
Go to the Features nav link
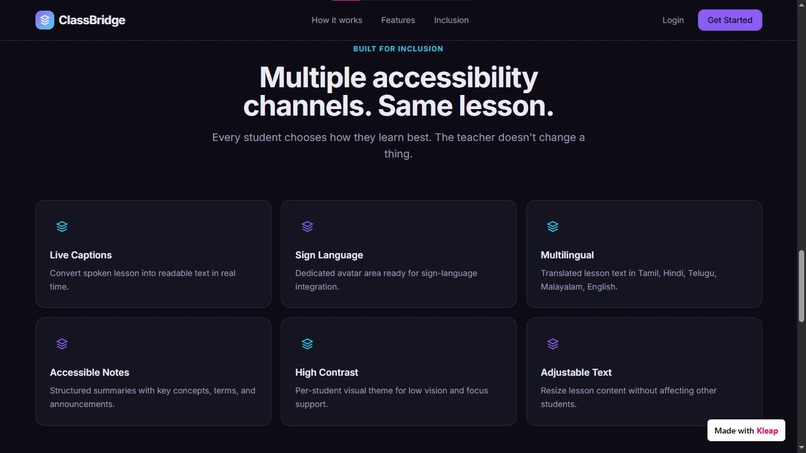point(398,20)
